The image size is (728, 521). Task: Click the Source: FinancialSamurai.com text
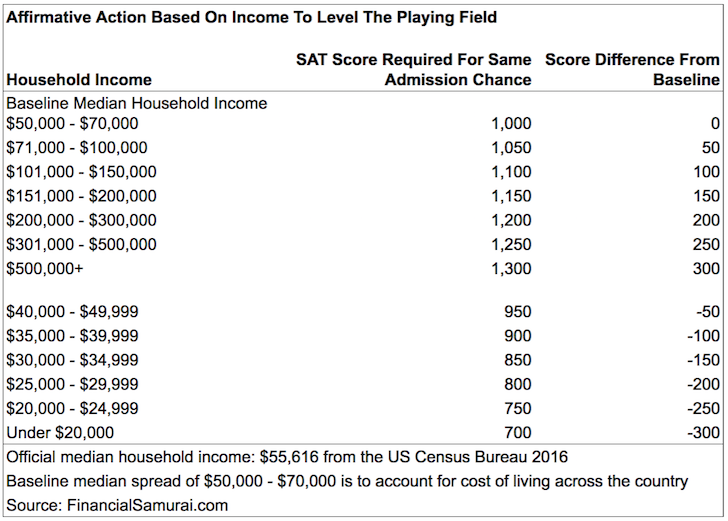pos(117,505)
